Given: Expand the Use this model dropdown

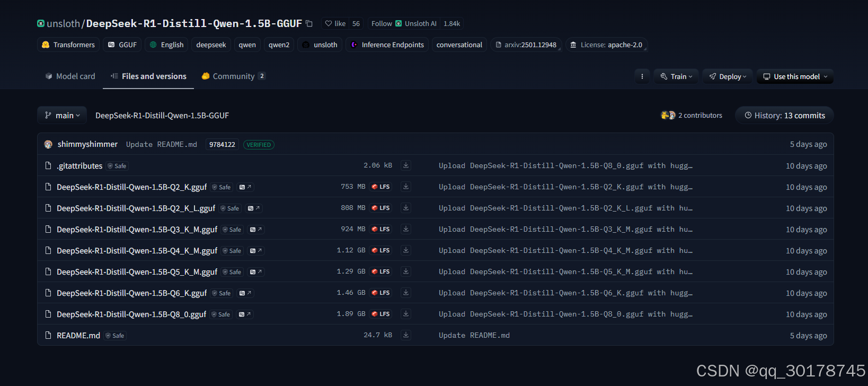Looking at the screenshot, I should click(795, 76).
